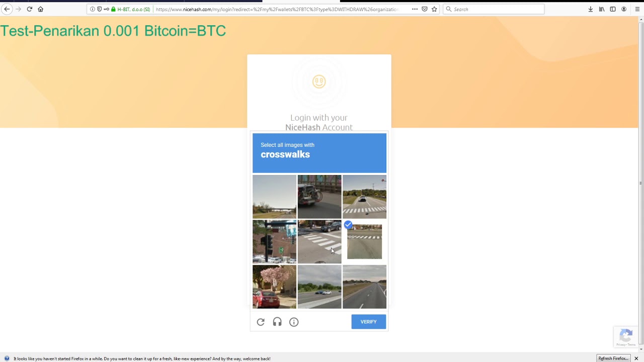Open page actions three-dot menu
644x362 pixels.
click(415, 9)
